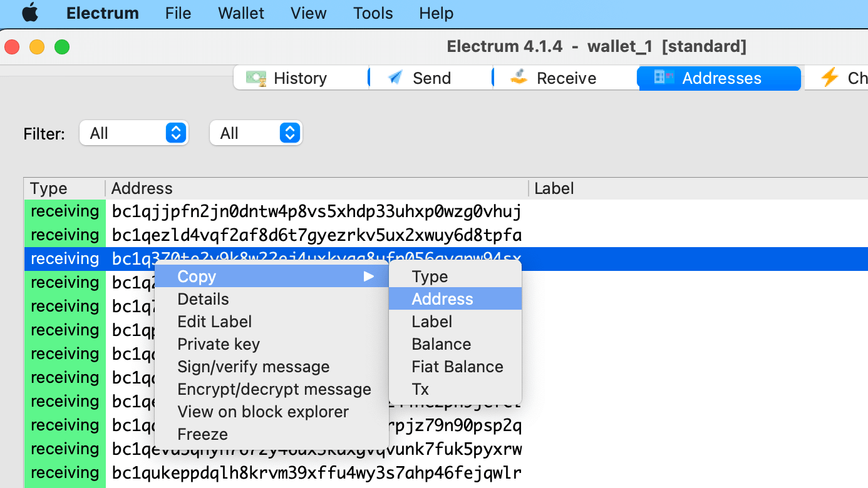The height and width of the screenshot is (488, 868).
Task: Copy the Type value from submenu
Action: click(x=455, y=277)
